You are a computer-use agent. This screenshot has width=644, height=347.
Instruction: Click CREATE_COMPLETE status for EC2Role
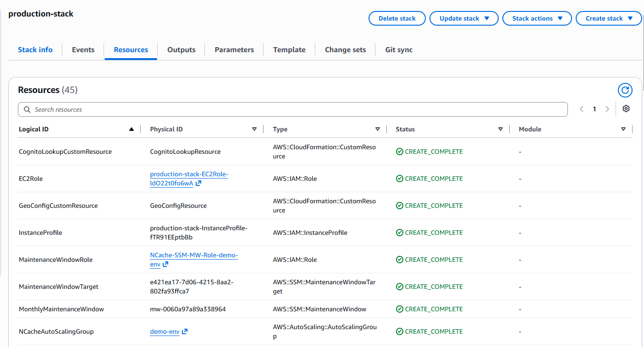click(429, 179)
